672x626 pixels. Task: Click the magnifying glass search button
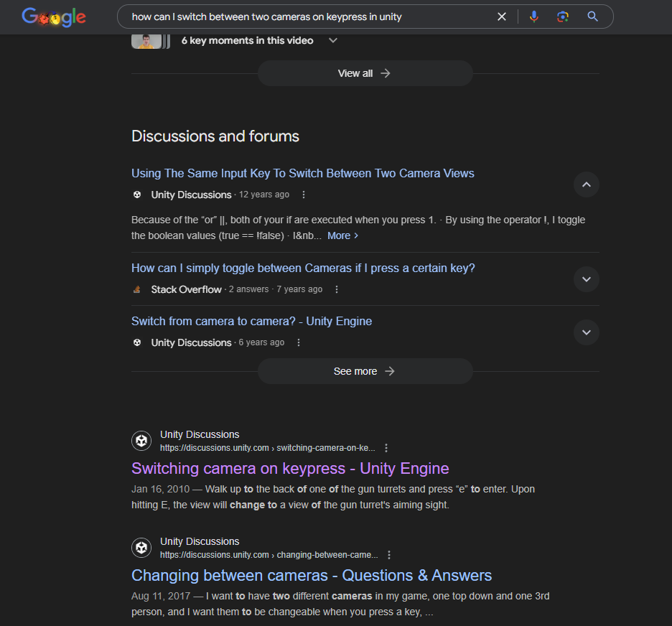point(592,17)
